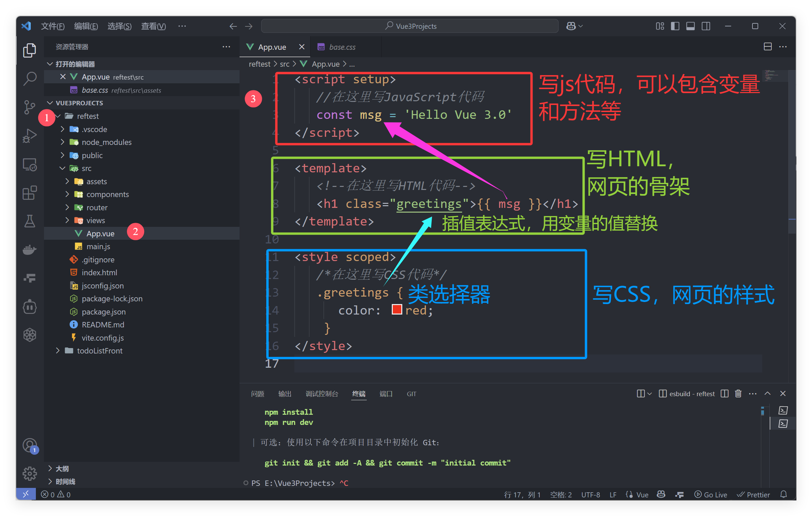Open main.js in the file tree
Screen dimensions: 812x516
tap(142, 246)
